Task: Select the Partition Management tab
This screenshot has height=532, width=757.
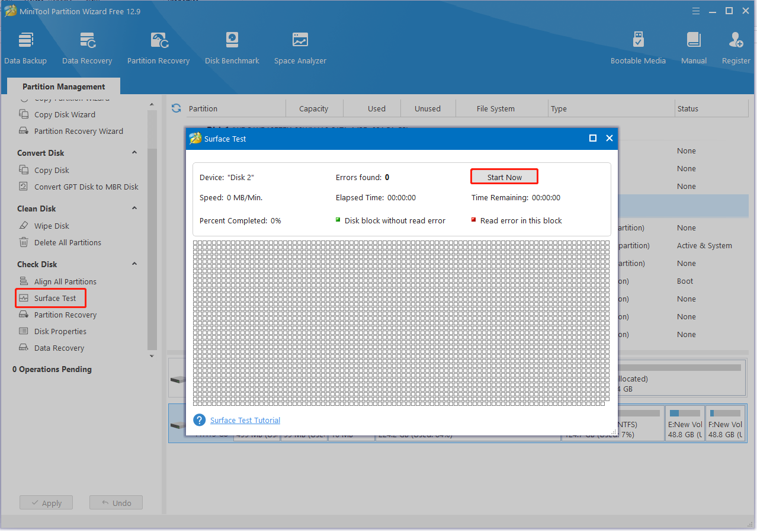Action: pos(64,86)
